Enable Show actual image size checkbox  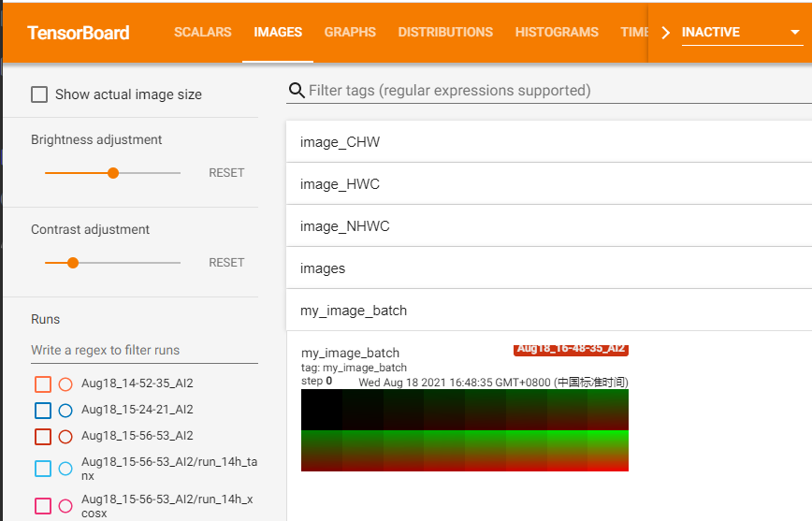pos(39,94)
